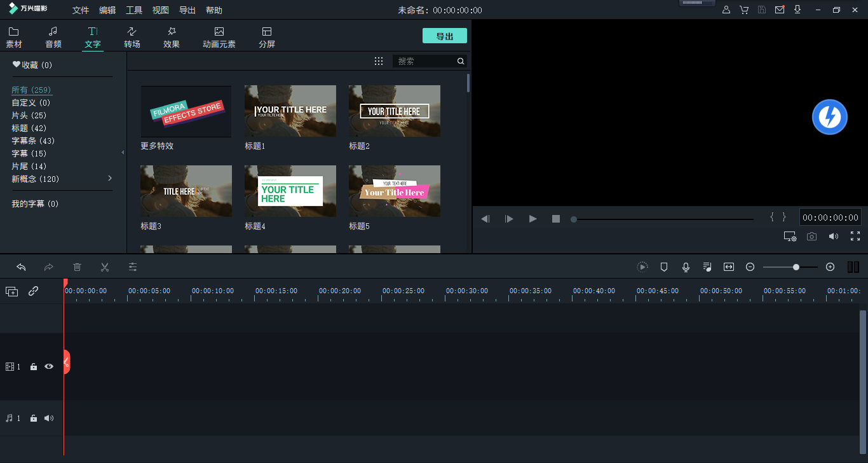Toggle lock on video track 1

point(34,367)
